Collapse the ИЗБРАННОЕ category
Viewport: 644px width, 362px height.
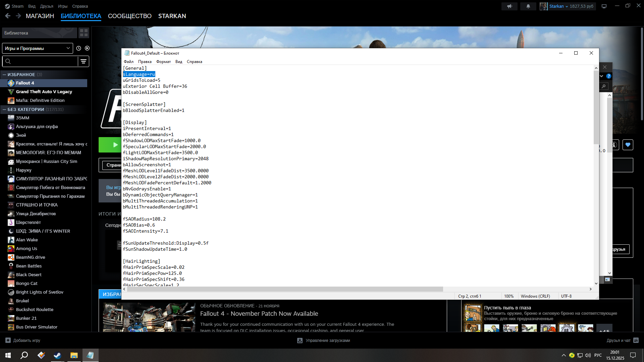point(4,75)
